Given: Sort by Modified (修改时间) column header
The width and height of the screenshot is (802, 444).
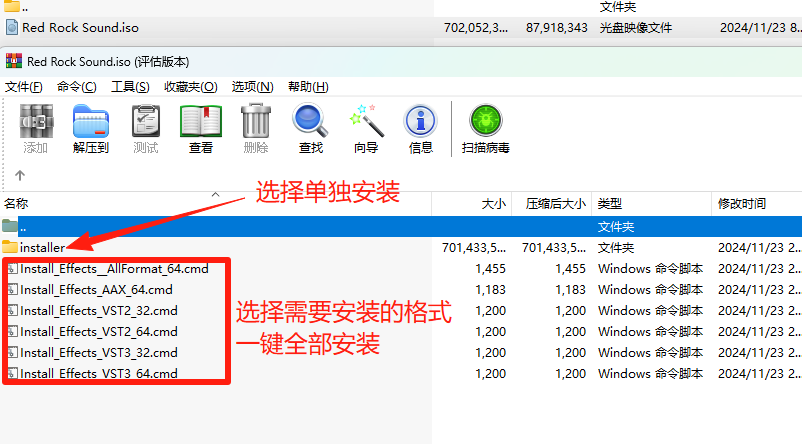Looking at the screenshot, I should pos(742,204).
